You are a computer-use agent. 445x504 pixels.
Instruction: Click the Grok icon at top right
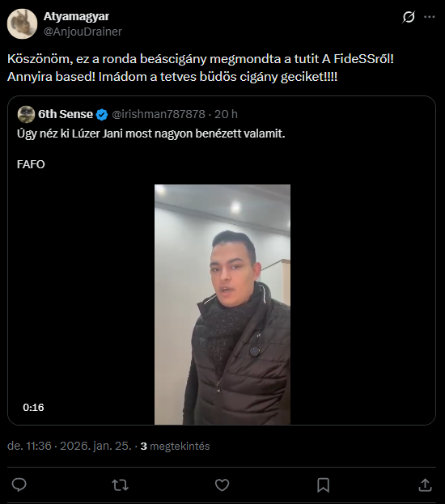(x=409, y=17)
